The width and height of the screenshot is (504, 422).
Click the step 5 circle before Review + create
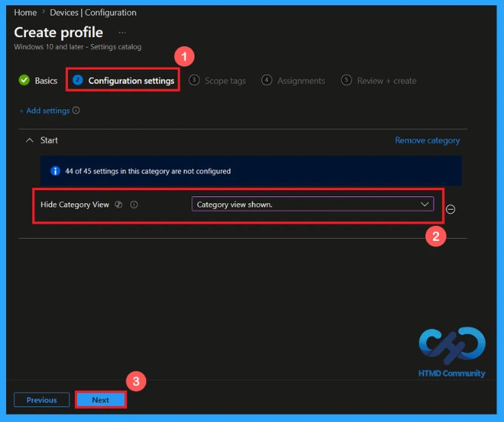[x=346, y=80]
